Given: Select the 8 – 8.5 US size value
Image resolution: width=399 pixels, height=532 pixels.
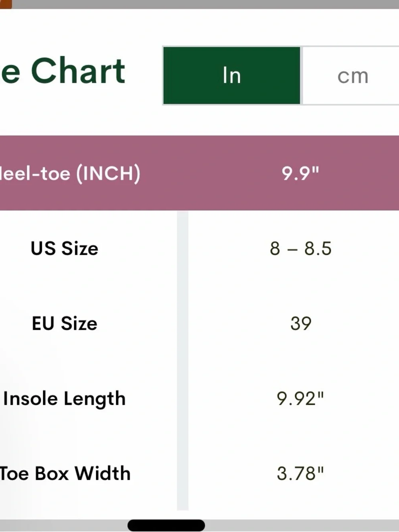Looking at the screenshot, I should (300, 248).
